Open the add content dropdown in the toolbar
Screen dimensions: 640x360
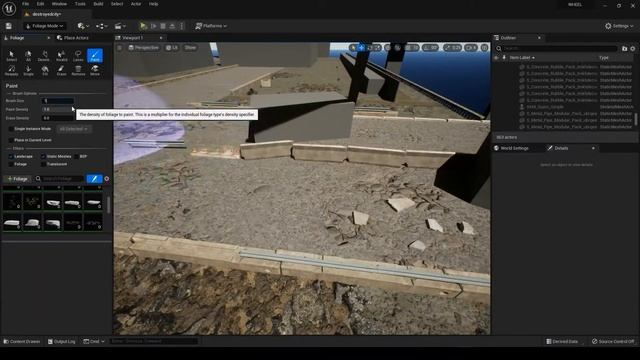click(x=83, y=26)
